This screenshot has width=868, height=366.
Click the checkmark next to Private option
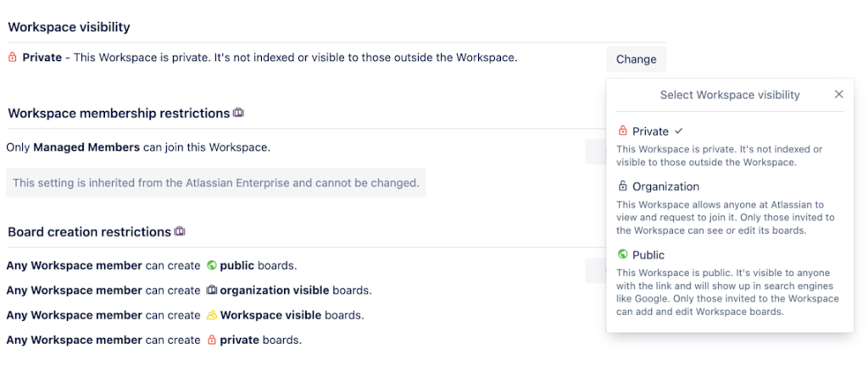[x=678, y=131]
